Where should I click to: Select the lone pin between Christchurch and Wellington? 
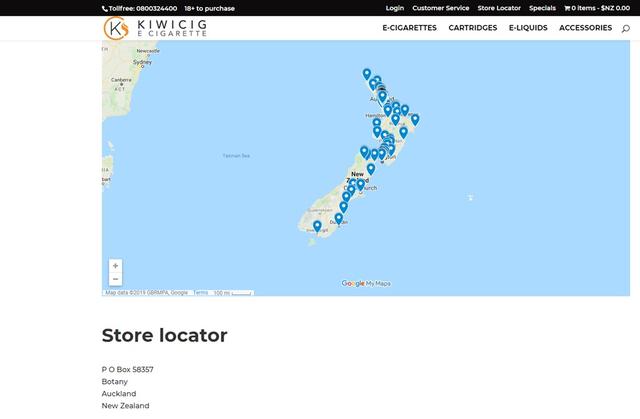371,168
